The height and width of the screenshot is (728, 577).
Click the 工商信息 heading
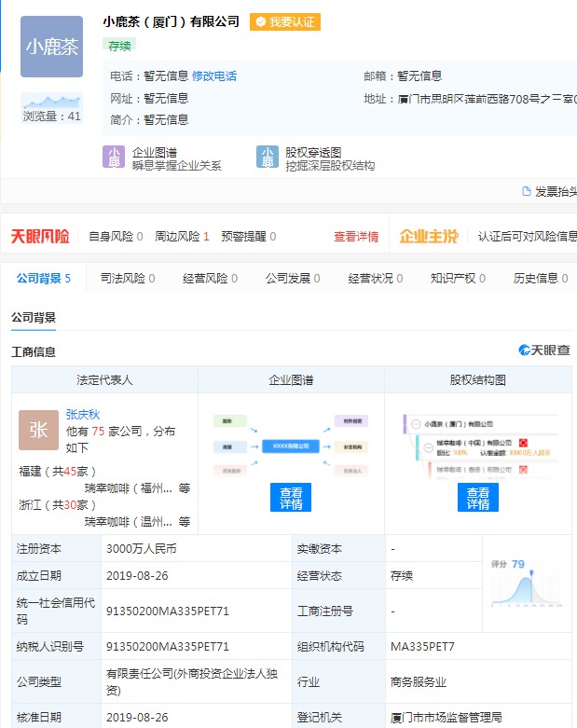pyautogui.click(x=34, y=352)
